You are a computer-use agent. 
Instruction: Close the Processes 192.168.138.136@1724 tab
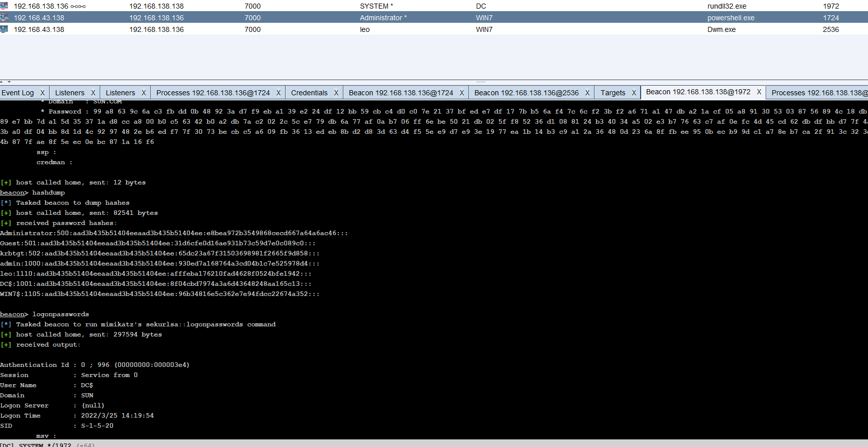(279, 93)
